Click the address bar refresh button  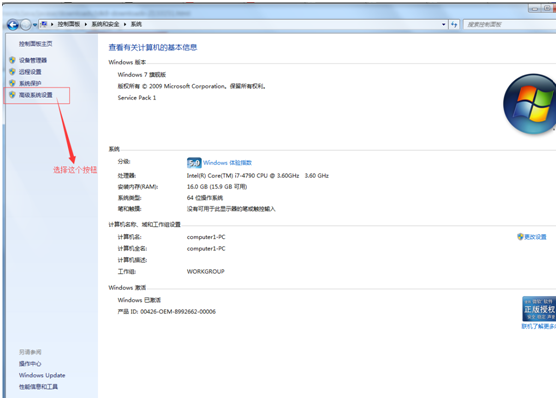tap(454, 25)
